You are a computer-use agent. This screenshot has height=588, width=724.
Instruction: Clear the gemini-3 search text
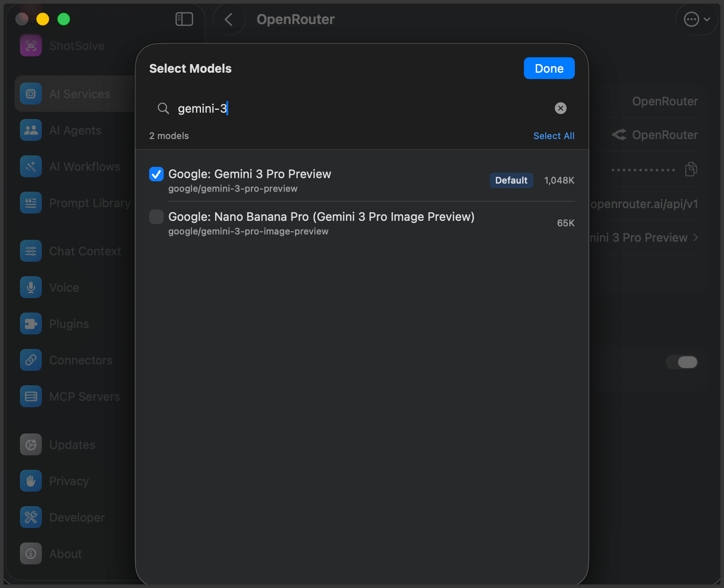pyautogui.click(x=561, y=108)
